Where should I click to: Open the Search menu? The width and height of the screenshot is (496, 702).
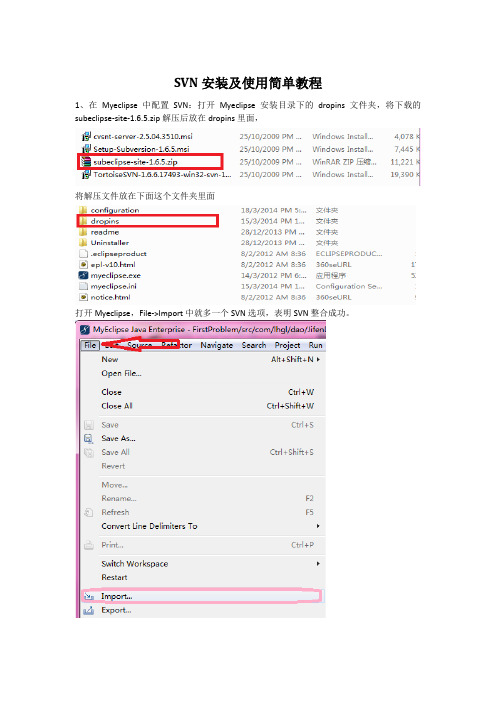click(254, 345)
